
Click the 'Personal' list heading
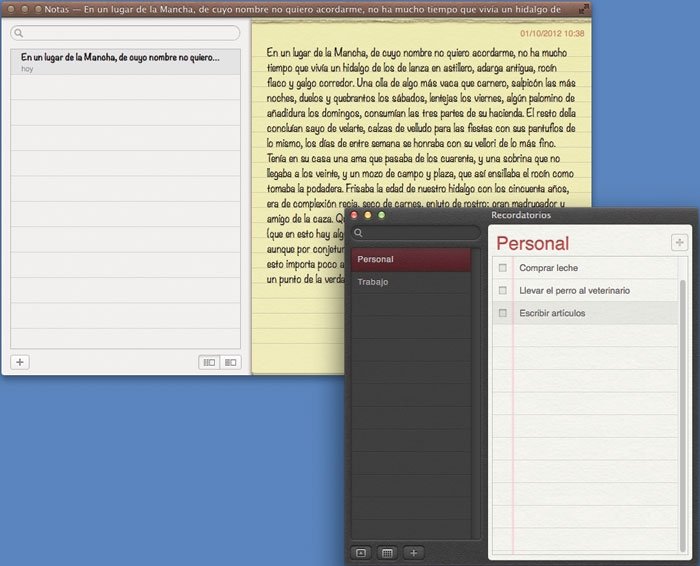click(x=533, y=244)
